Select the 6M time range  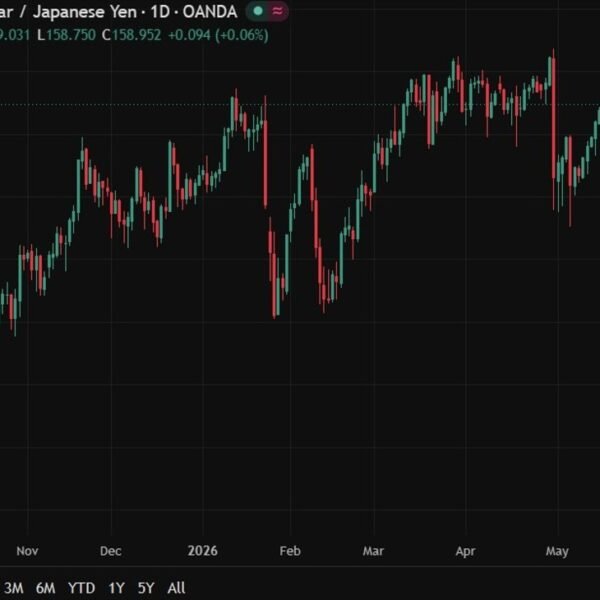pyautogui.click(x=46, y=588)
